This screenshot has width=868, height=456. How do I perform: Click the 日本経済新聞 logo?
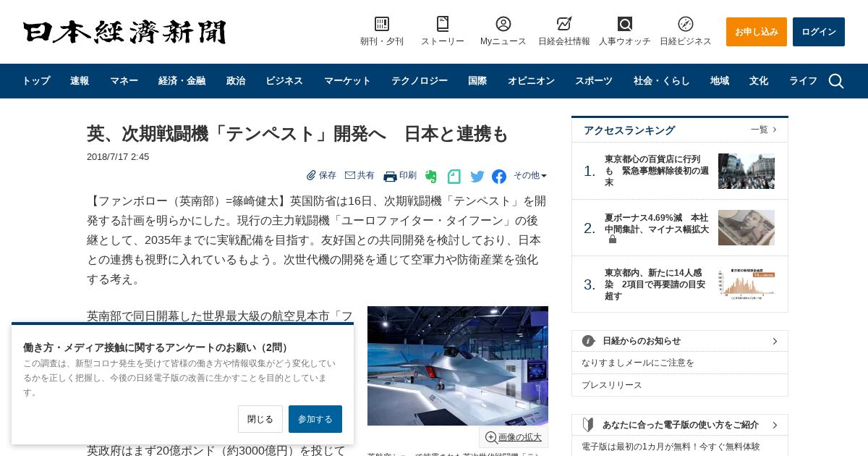point(124,32)
